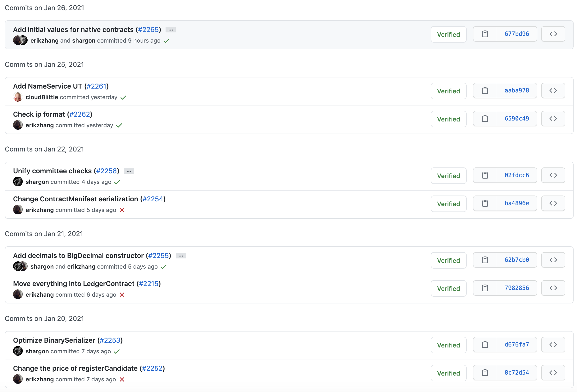
Task: Click green check status on Add NameService UT
Action: (123, 98)
